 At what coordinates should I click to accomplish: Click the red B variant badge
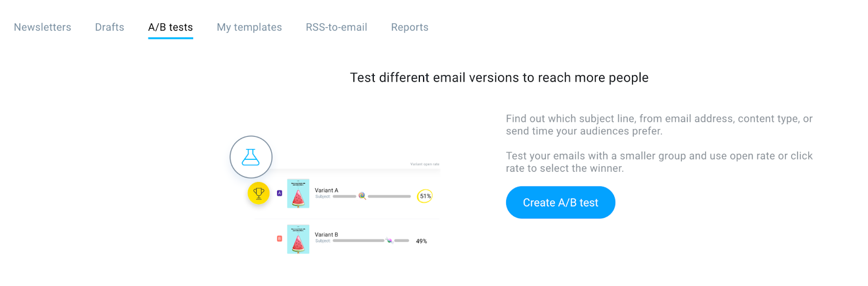coord(279,238)
